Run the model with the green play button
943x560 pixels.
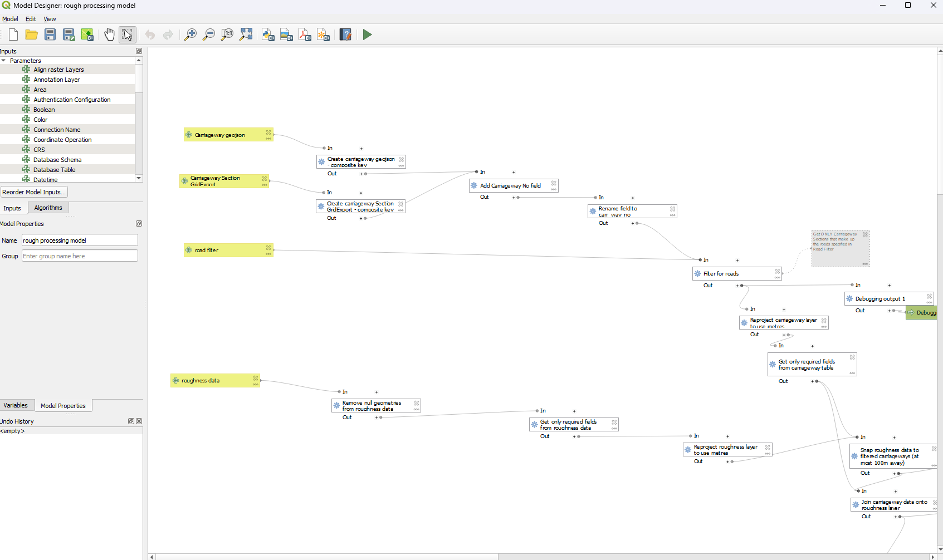(367, 35)
